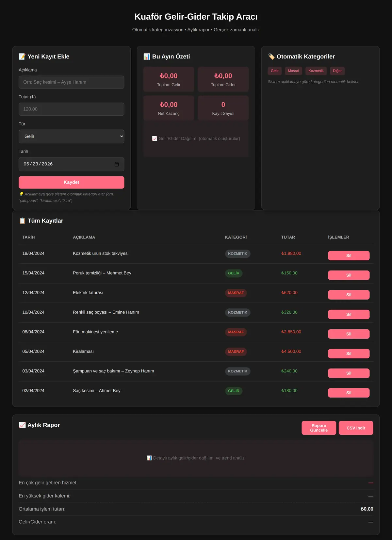Click the trend chart icon beside Aylık Rapor
The height and width of the screenshot is (540, 392).
coord(22,425)
